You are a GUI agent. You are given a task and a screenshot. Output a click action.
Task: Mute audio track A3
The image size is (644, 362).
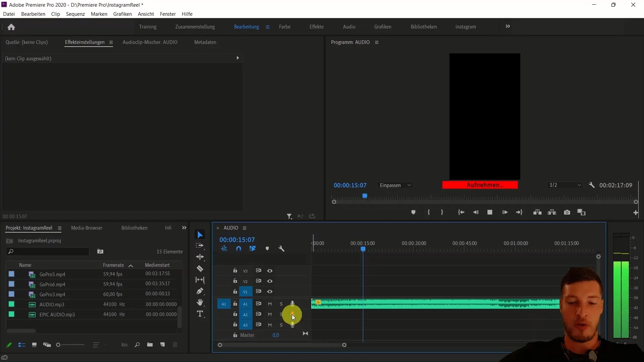270,325
